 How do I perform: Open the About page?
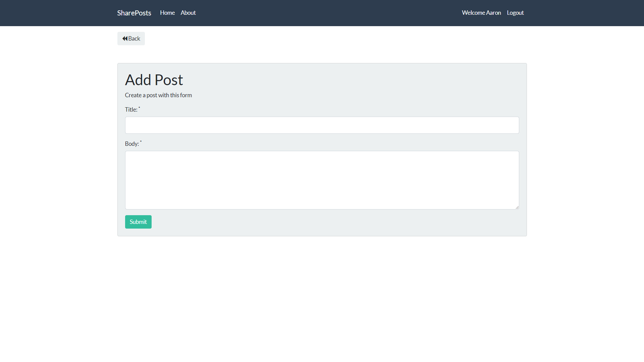coord(188,13)
